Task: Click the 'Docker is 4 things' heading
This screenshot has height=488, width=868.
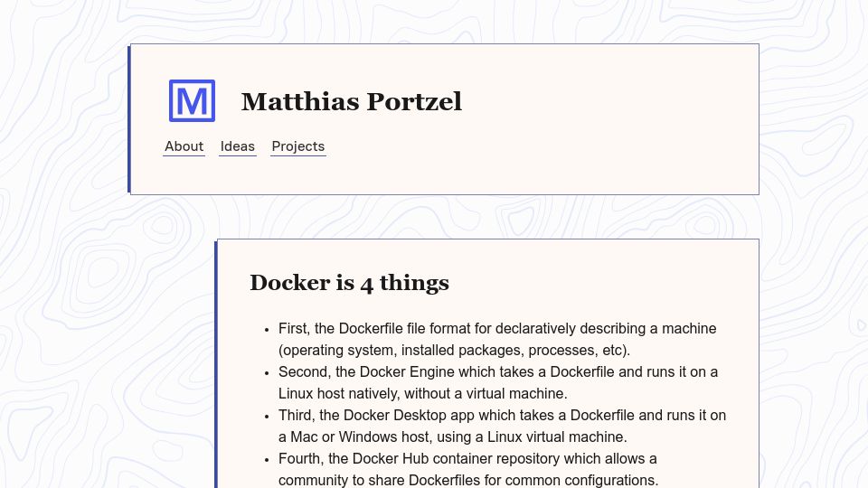Action: [x=349, y=283]
